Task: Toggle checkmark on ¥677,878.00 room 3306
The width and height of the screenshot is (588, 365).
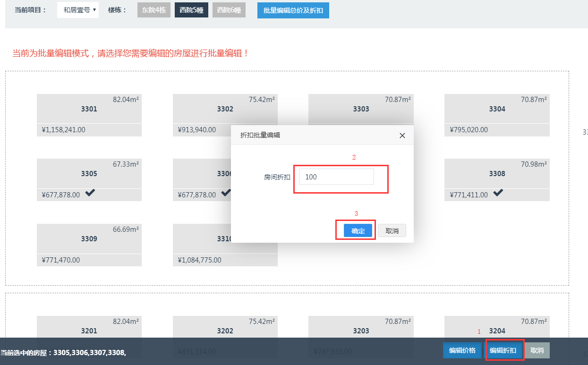Action: click(226, 192)
